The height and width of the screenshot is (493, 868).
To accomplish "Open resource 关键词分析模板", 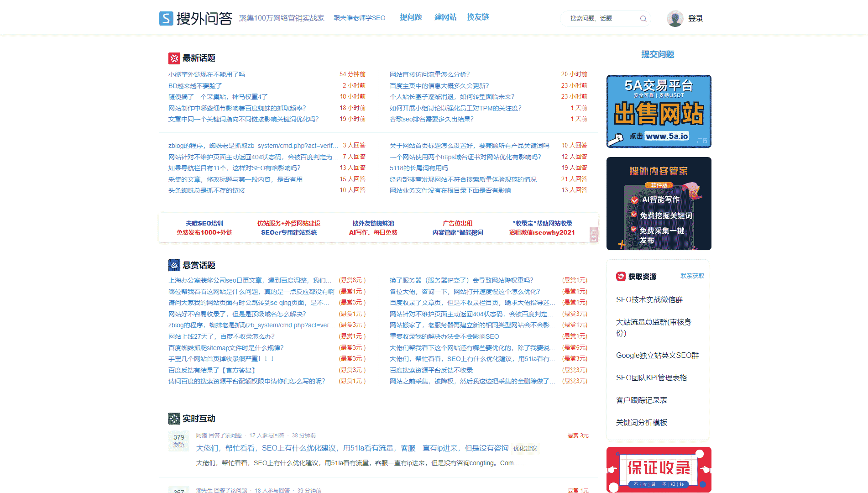I will tap(642, 422).
